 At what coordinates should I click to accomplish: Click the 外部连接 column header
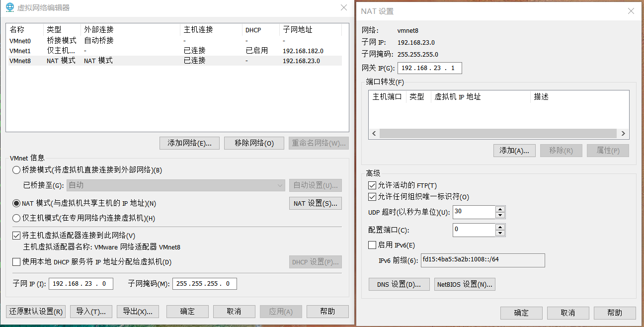click(x=130, y=30)
